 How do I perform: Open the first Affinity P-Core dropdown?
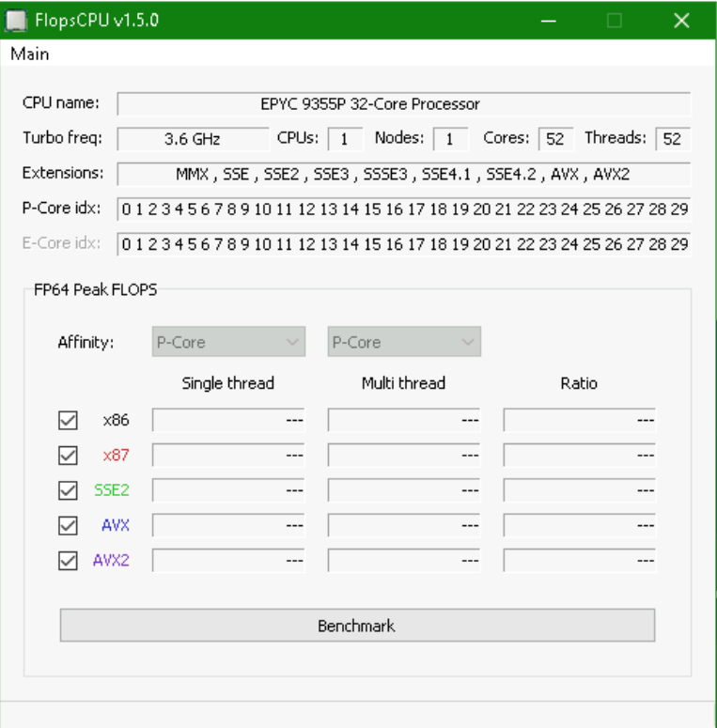coord(228,342)
